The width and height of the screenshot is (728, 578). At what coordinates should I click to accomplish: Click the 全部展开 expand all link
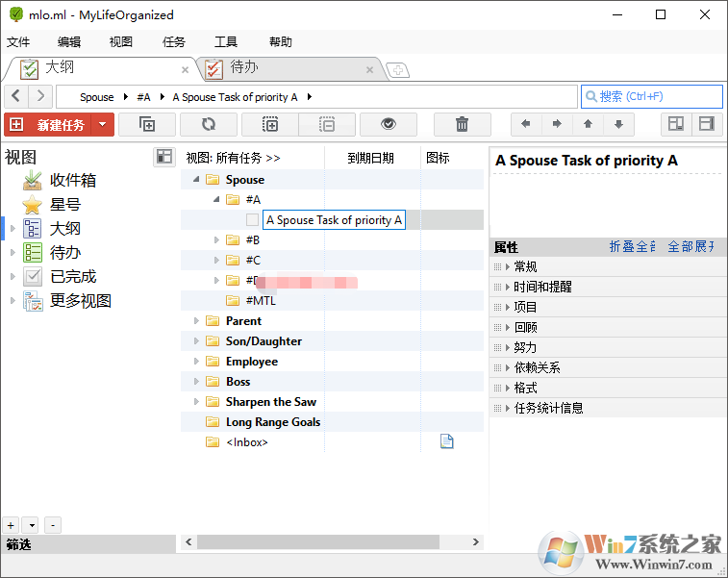pos(690,246)
